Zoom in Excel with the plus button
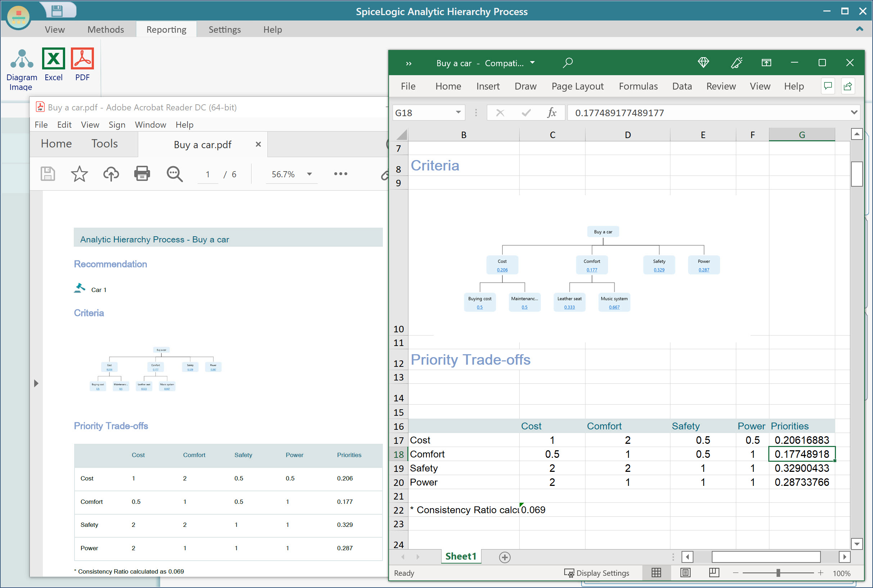Screen dimensions: 873x588 pyautogui.click(x=820, y=573)
